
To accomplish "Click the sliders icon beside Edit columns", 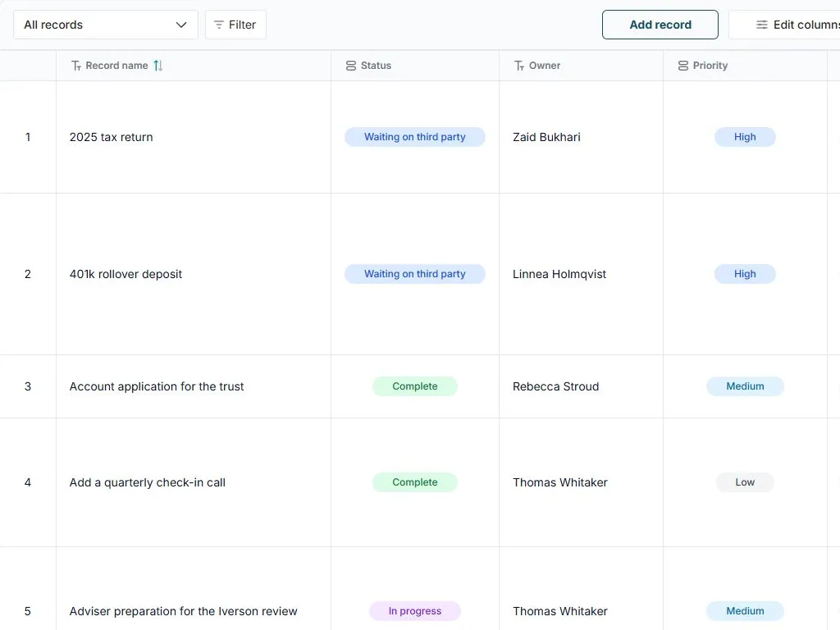I will tap(762, 25).
